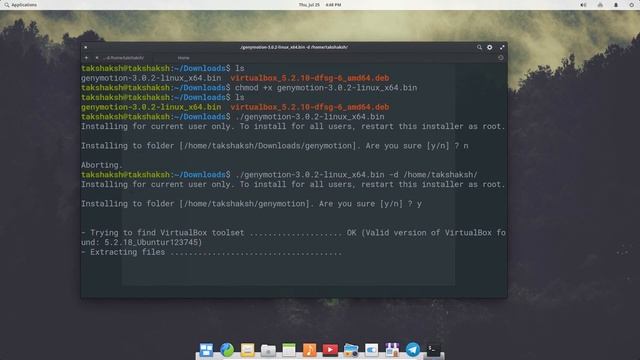Click the 'chmod +x genymotion' command text
Screen dimensions: 640x360
(326, 88)
